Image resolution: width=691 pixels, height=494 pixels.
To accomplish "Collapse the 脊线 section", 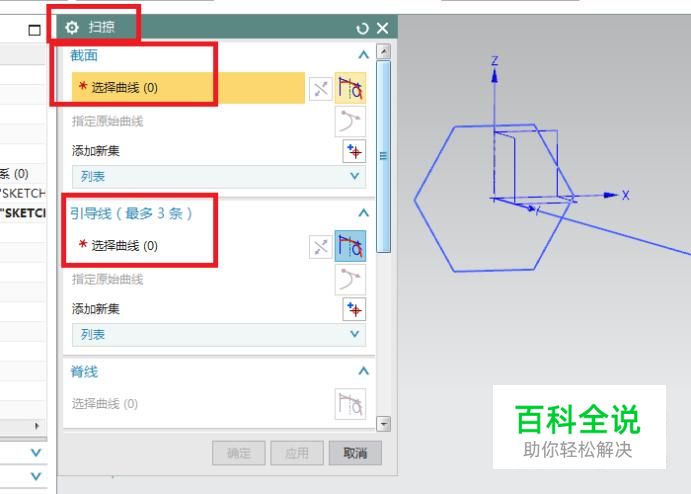I will coord(363,371).
